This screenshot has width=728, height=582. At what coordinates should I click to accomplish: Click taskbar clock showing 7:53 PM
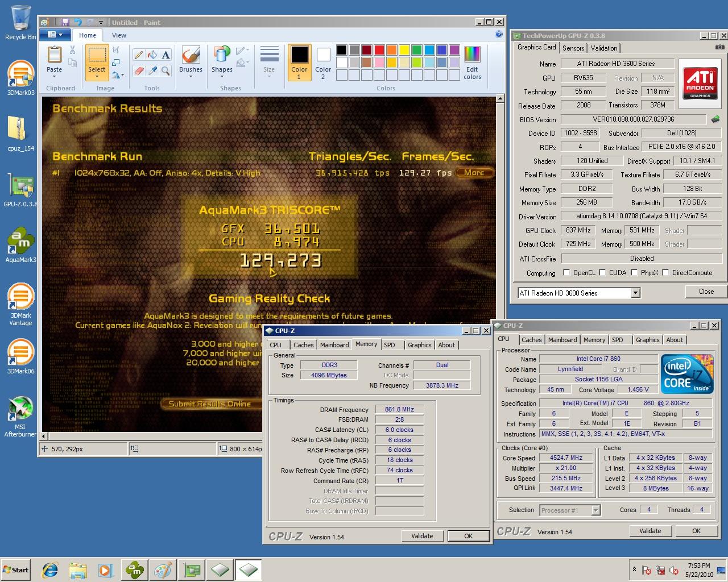pos(699,570)
